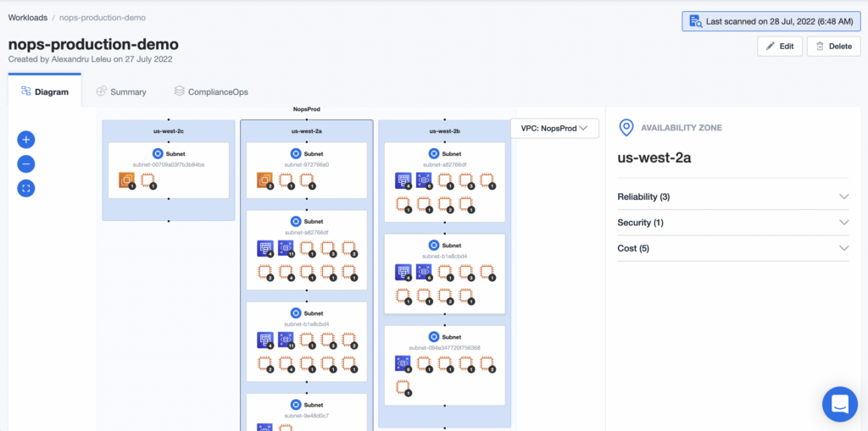Click chip icon badge 2 in us-west-2b subnet-b1e8cbd4
Viewport: 868px width, 431px height.
pyautogui.click(x=445, y=296)
